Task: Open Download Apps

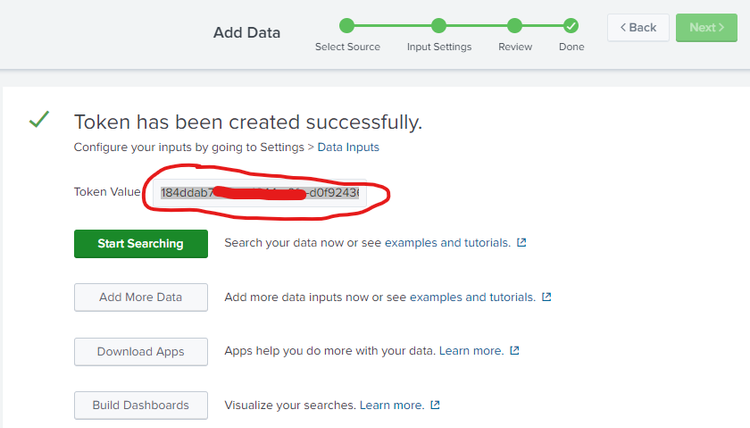Action: click(x=140, y=351)
